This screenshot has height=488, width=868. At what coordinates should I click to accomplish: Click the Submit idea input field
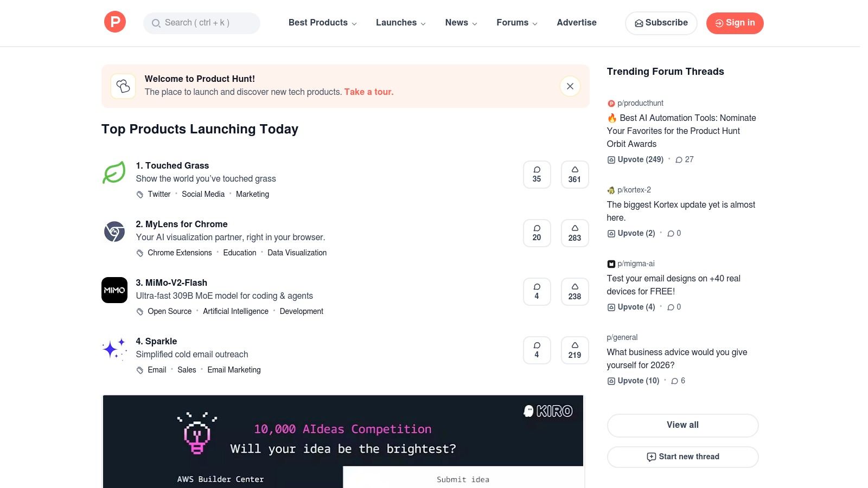click(462, 479)
